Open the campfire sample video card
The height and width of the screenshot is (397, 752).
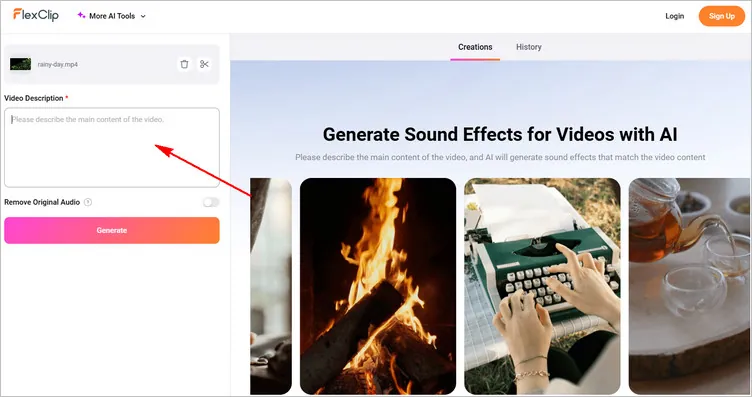coord(378,286)
